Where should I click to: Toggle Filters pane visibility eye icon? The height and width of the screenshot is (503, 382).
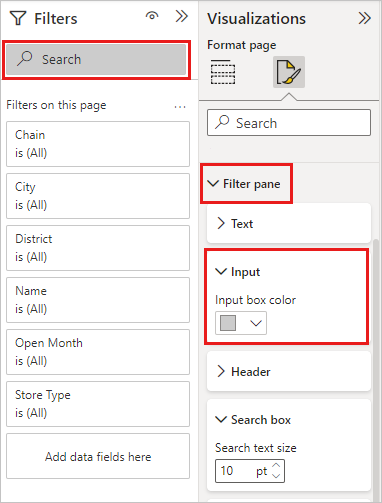click(152, 16)
